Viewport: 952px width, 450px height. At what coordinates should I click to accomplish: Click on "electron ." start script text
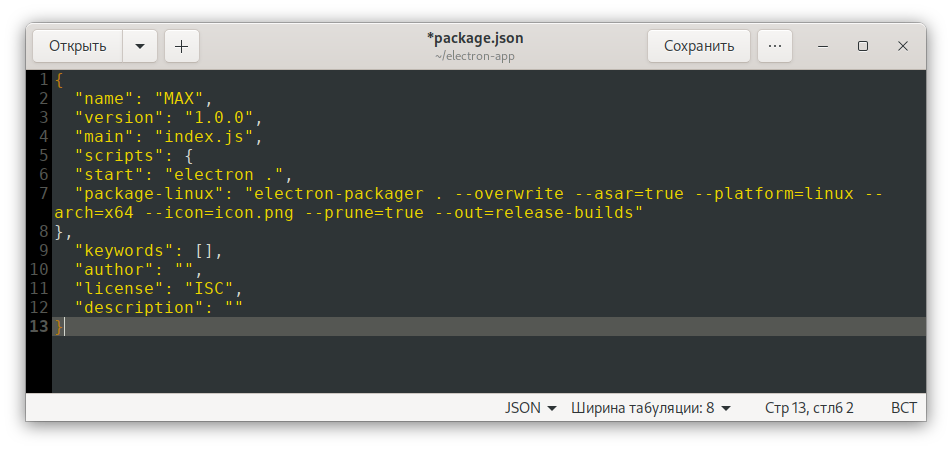click(224, 175)
